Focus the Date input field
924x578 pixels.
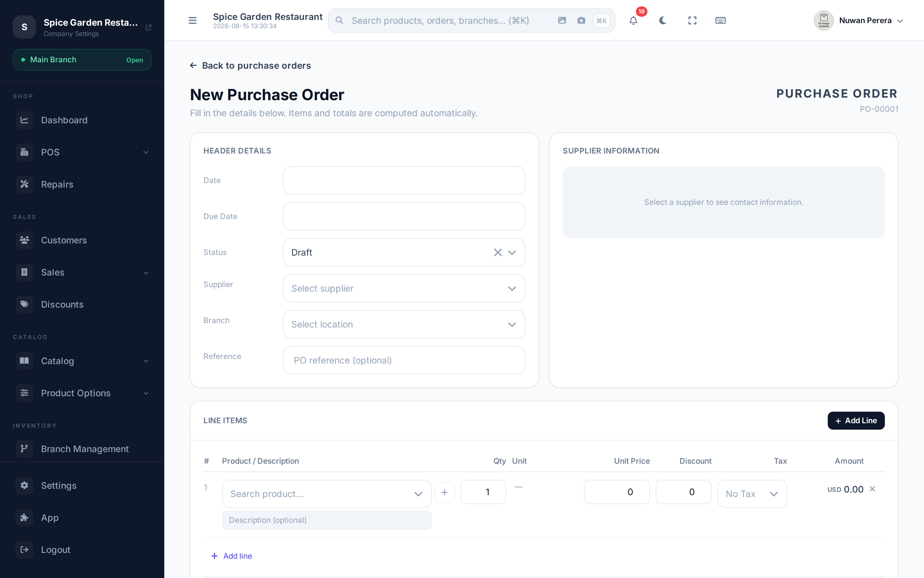pos(404,180)
